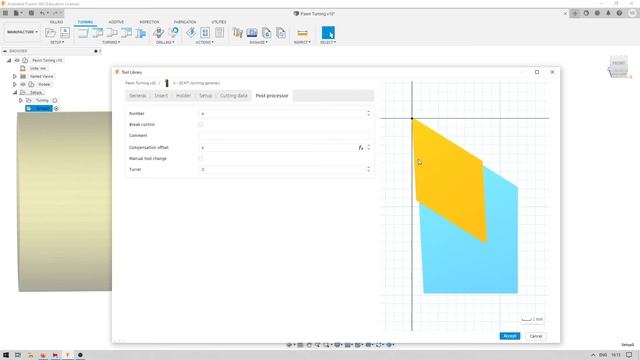Open the MANAGE panel dropdown

click(259, 42)
